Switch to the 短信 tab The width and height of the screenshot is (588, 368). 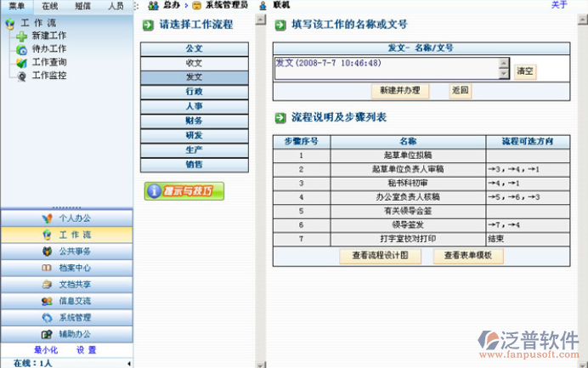[x=82, y=6]
